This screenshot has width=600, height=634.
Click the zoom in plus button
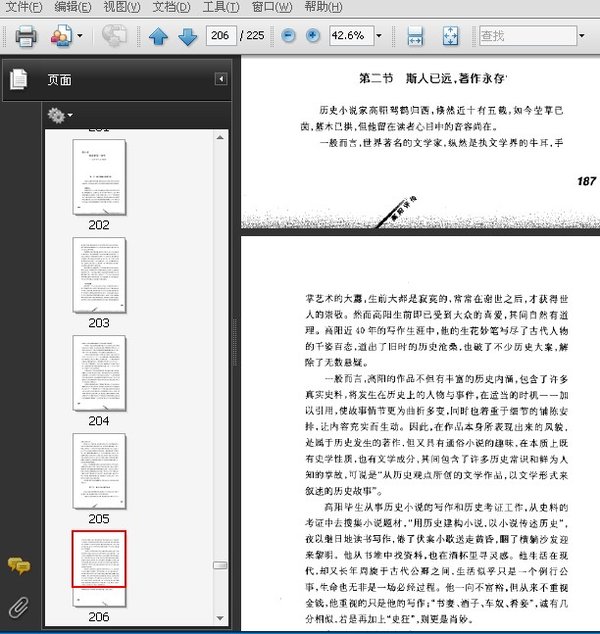(313, 36)
